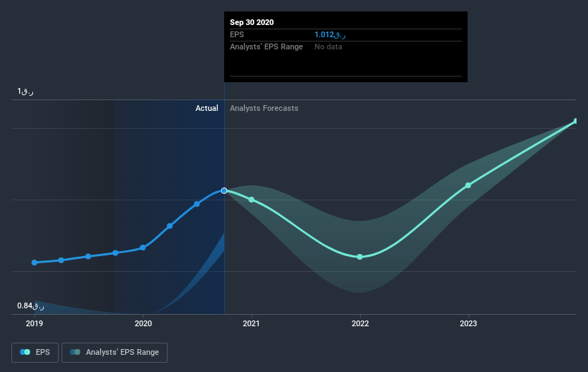Toggle the EPS legend button
This screenshot has height=372, width=588.
35,352
